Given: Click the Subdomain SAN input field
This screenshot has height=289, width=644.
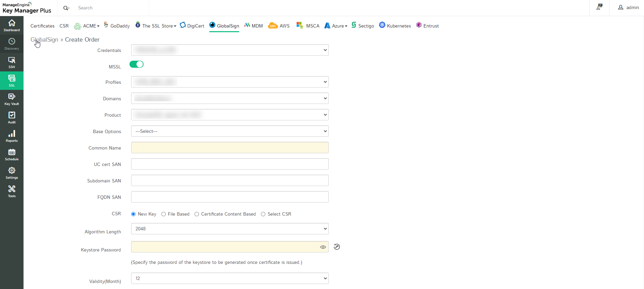Looking at the screenshot, I should pos(230,180).
